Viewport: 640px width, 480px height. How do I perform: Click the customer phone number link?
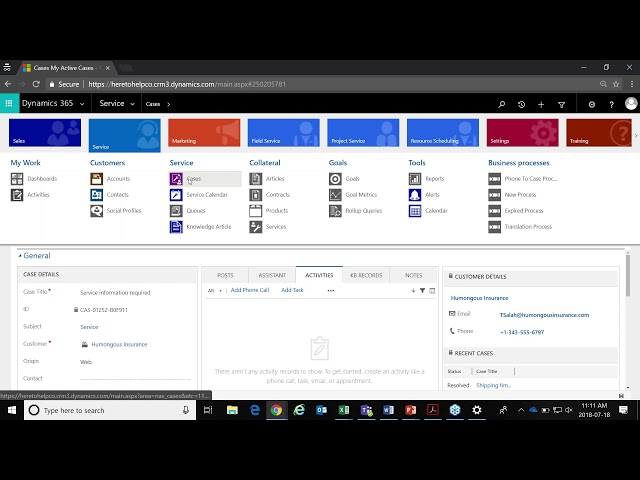(522, 332)
